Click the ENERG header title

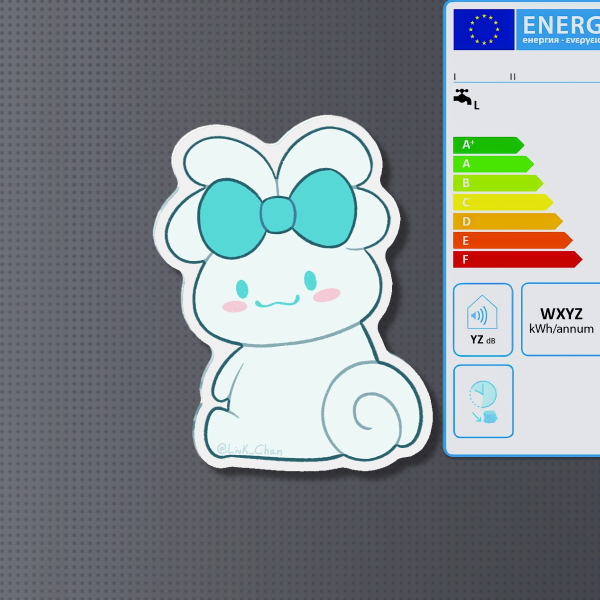[561, 26]
